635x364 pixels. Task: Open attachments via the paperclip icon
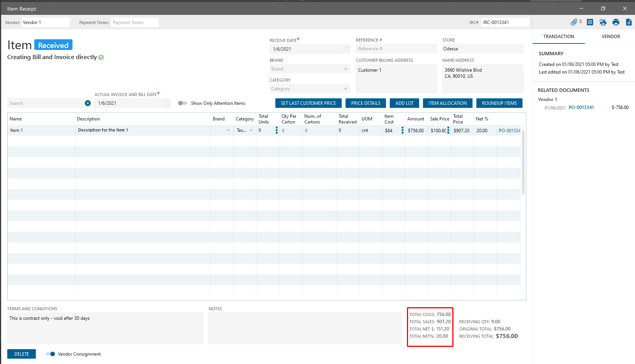(574, 22)
